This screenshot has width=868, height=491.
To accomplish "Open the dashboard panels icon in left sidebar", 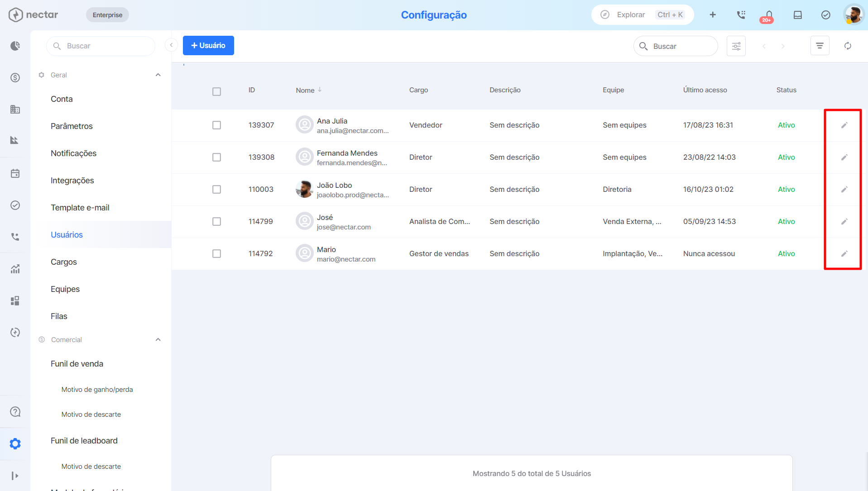I will pos(15,300).
